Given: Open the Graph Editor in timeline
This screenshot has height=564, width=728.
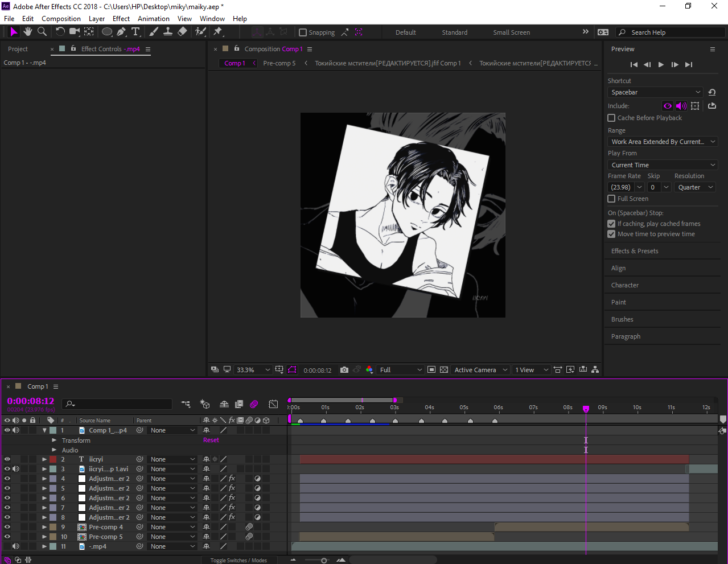Looking at the screenshot, I should click(273, 404).
